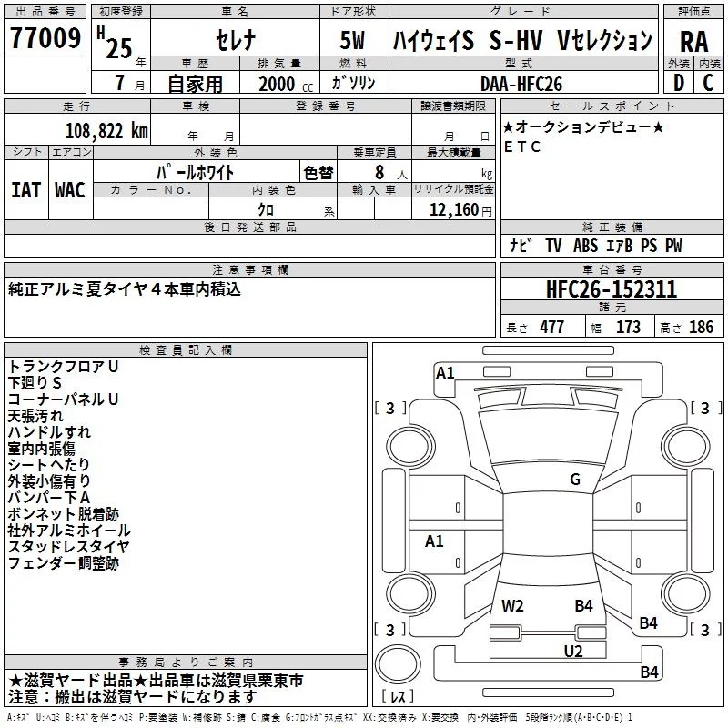
Task: Select the office notice ★滋賀ヤード出品★出品車は滋賀県栗東市
Action: [156, 681]
